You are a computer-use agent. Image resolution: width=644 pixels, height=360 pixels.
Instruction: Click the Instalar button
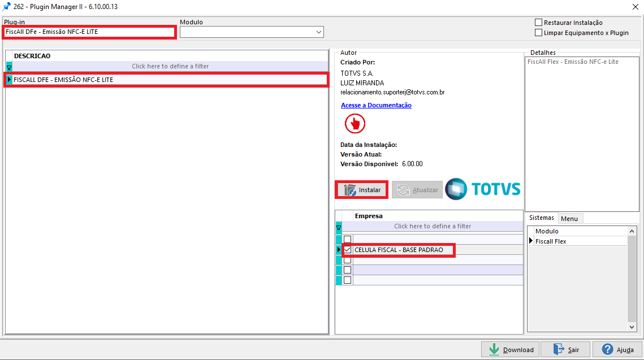pyautogui.click(x=361, y=190)
